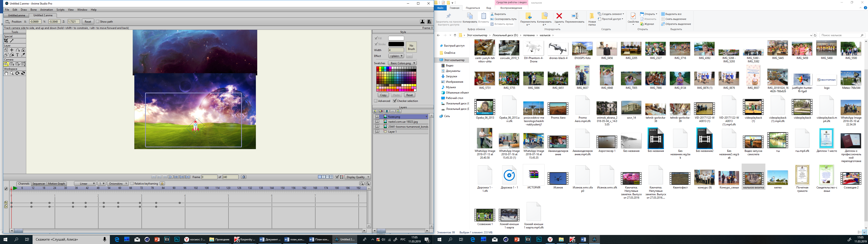
Task: Pick the Text (T) layer tool
Action: [18, 55]
